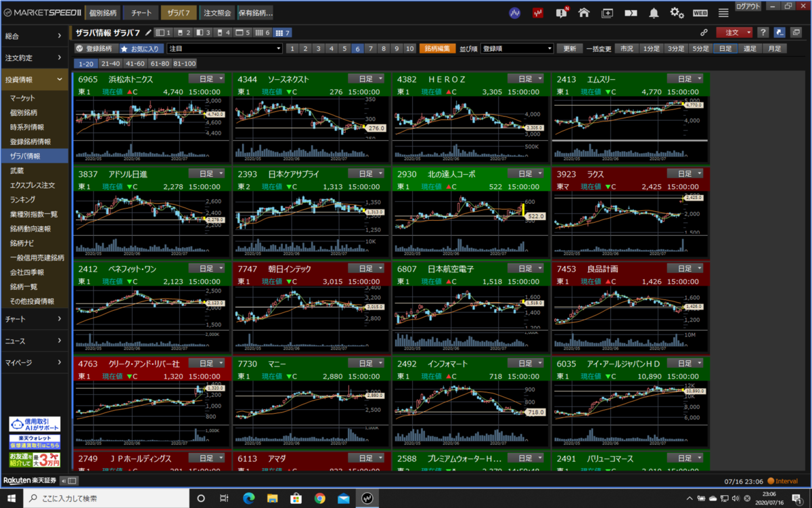Open the settings gears icon
This screenshot has height=508, width=812.
click(677, 12)
